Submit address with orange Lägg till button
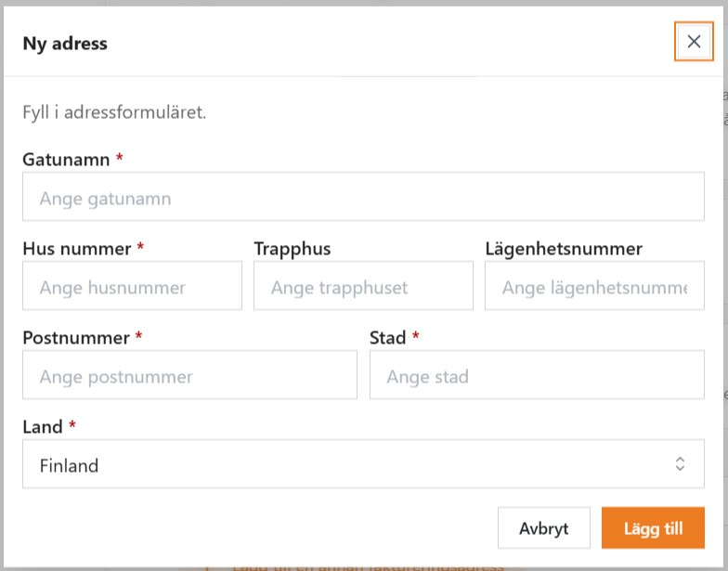Image resolution: width=728 pixels, height=571 pixels. pos(653,527)
